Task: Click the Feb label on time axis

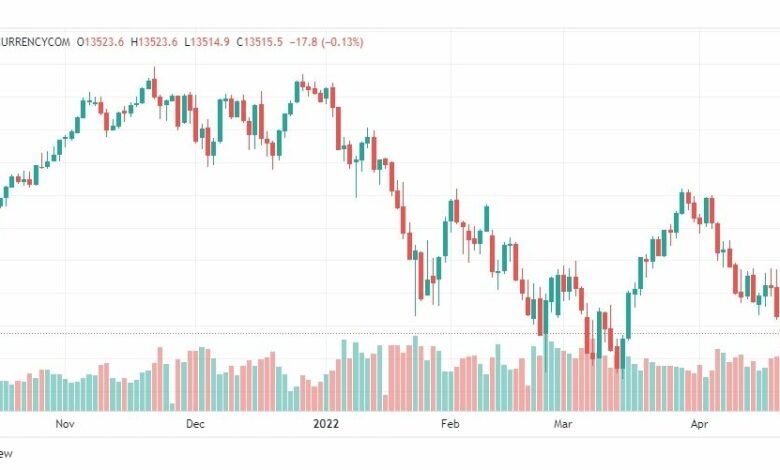Action: pos(450,424)
